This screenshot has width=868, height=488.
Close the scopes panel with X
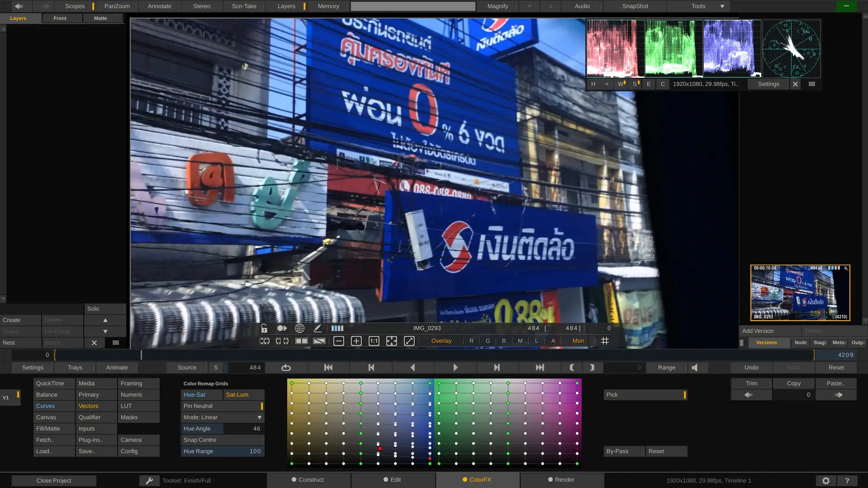[x=795, y=84]
